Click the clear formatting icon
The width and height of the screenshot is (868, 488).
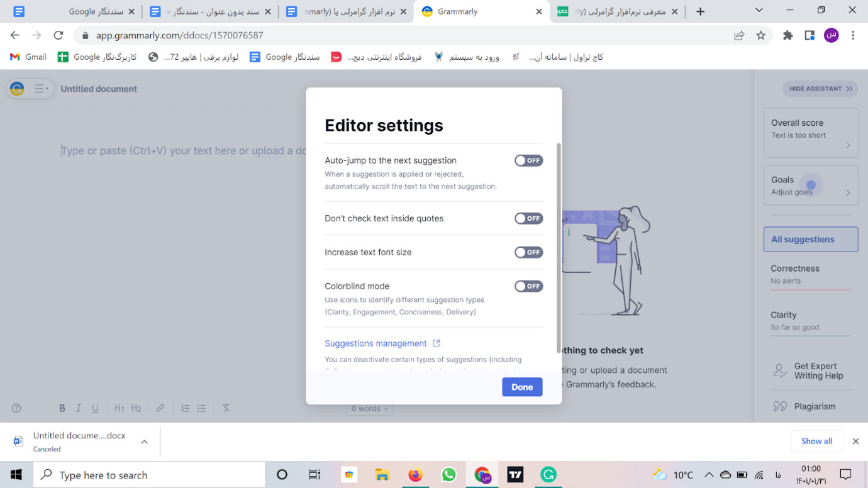click(226, 408)
